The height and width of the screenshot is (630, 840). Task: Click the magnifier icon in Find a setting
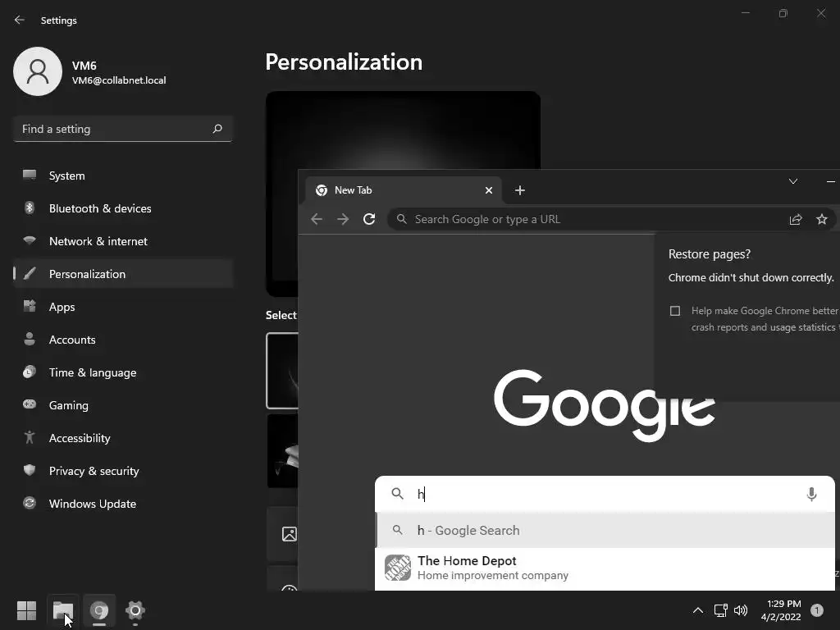point(217,129)
